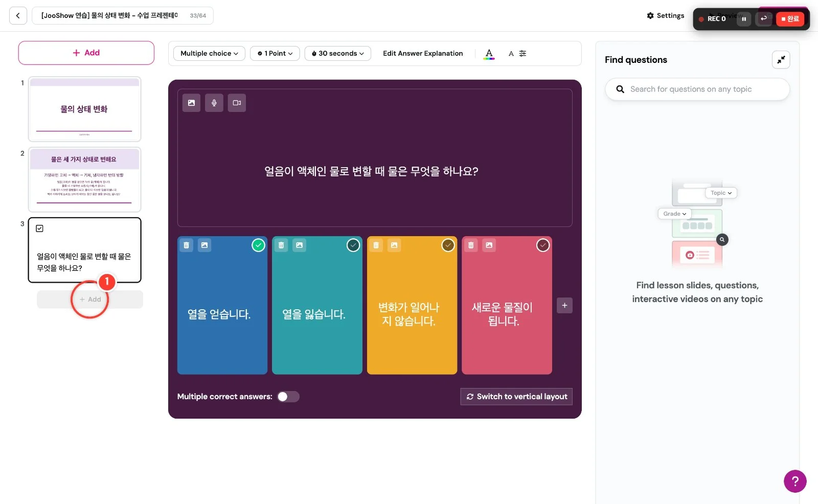Open the Multiple choice type dropdown
Image resolution: width=818 pixels, height=504 pixels.
pyautogui.click(x=209, y=53)
